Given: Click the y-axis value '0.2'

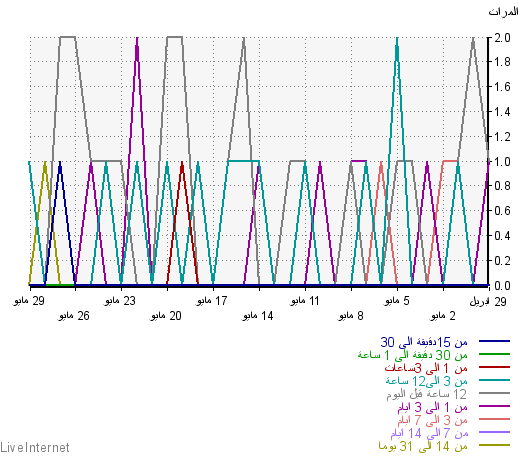Looking at the screenshot, I should [502, 261].
